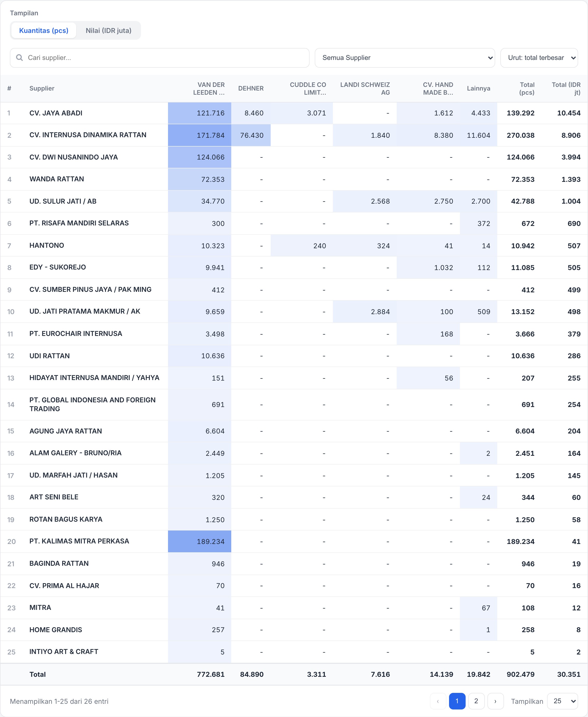Select the CV. JAYA ABADI row

294,113
